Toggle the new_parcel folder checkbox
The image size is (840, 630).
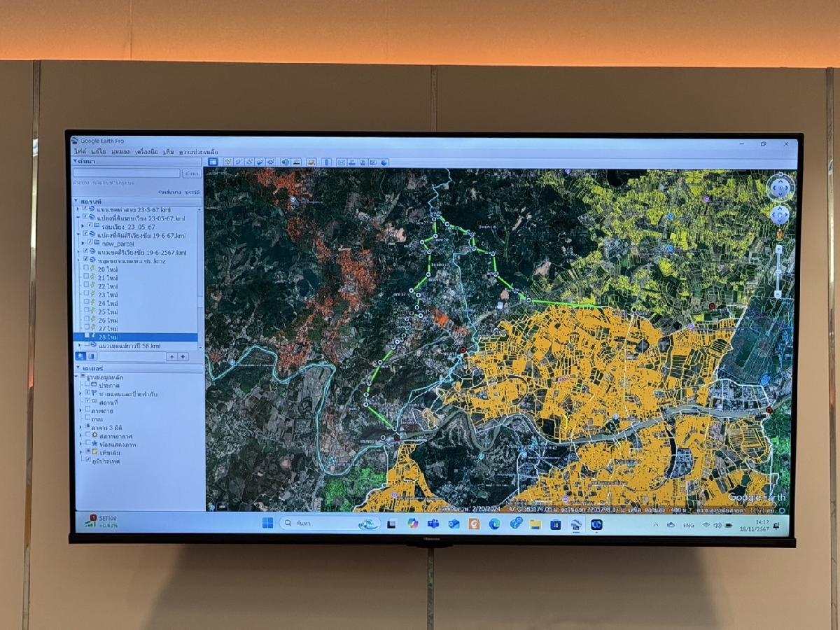point(91,243)
